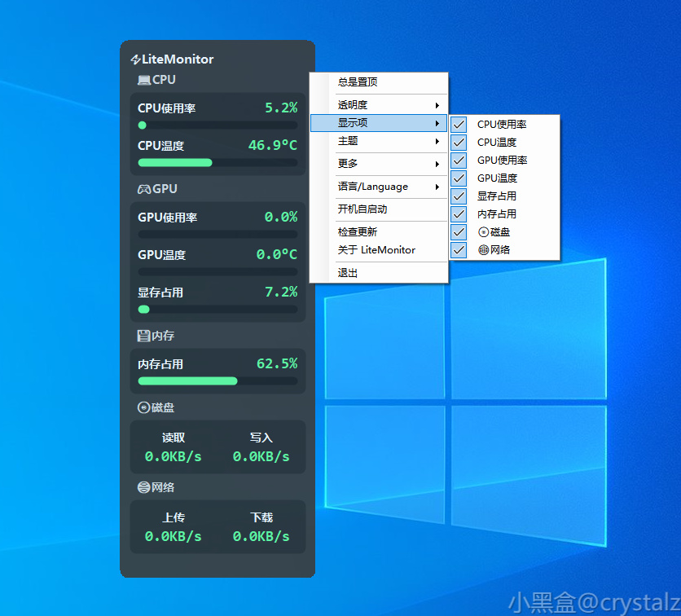Screen dimensions: 681x616
Task: Select 总是置顶 menu item
Action: coord(379,82)
